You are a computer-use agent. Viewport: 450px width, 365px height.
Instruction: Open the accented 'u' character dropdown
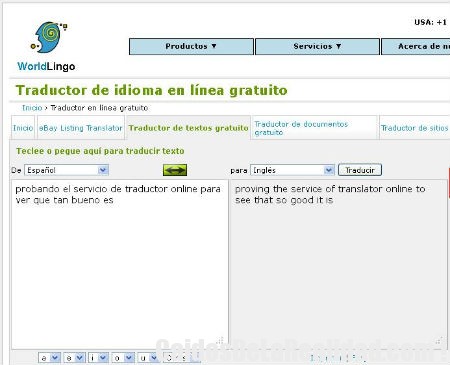148,358
